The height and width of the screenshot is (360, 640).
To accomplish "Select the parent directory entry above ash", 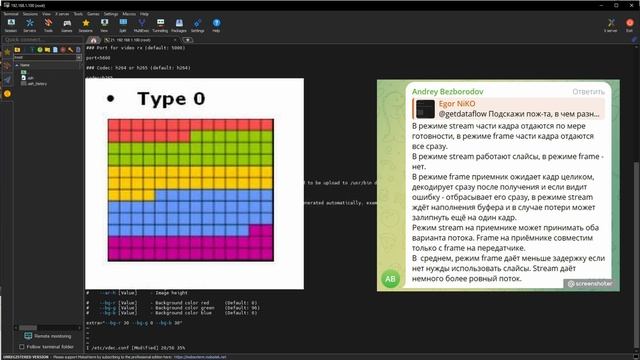I will click(x=24, y=72).
